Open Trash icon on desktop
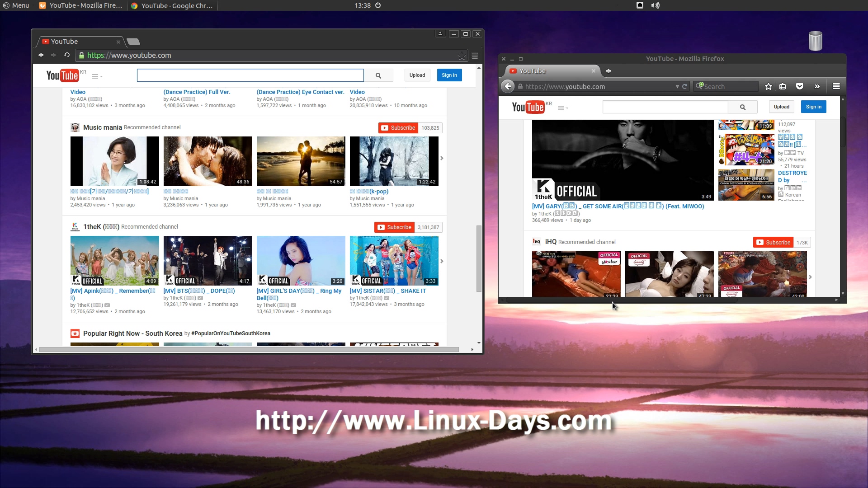 click(x=816, y=41)
